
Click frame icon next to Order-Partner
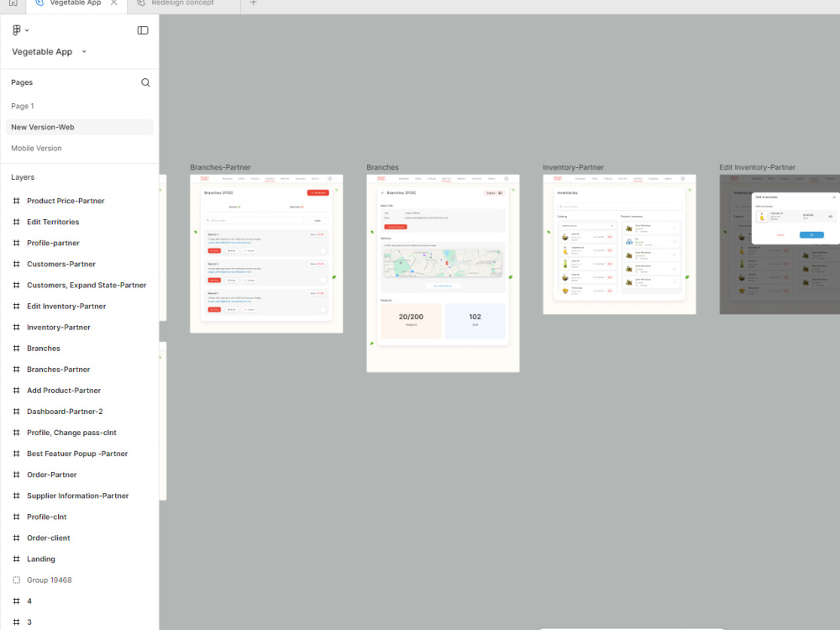coord(16,475)
